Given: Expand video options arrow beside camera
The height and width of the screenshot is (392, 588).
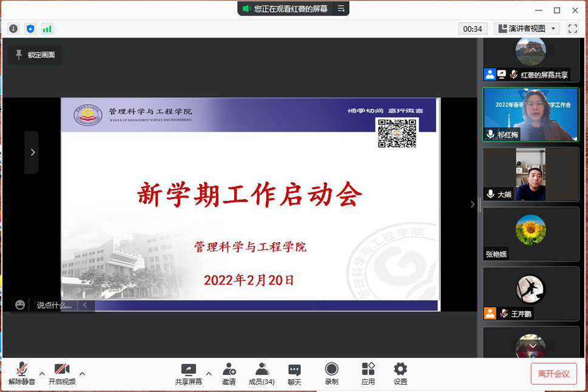Looking at the screenshot, I should pos(82,373).
